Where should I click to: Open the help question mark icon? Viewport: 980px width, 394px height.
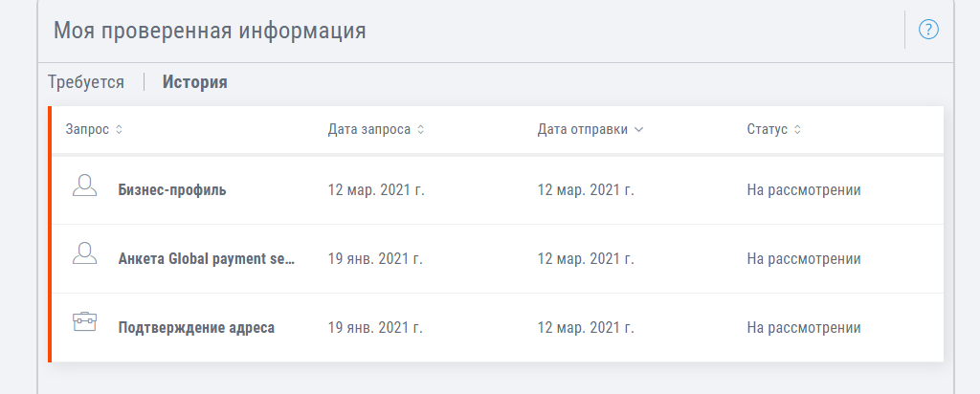point(928,30)
